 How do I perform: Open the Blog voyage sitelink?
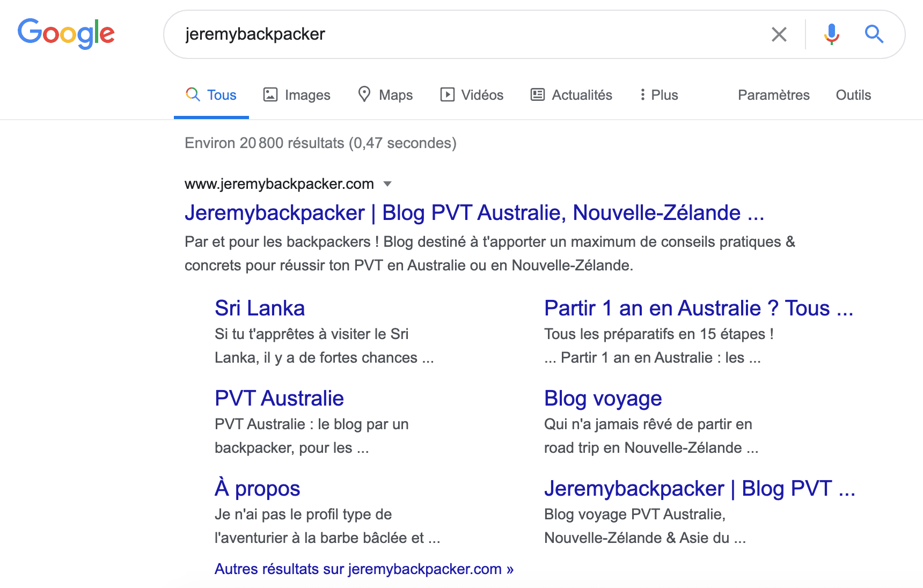pyautogui.click(x=603, y=399)
